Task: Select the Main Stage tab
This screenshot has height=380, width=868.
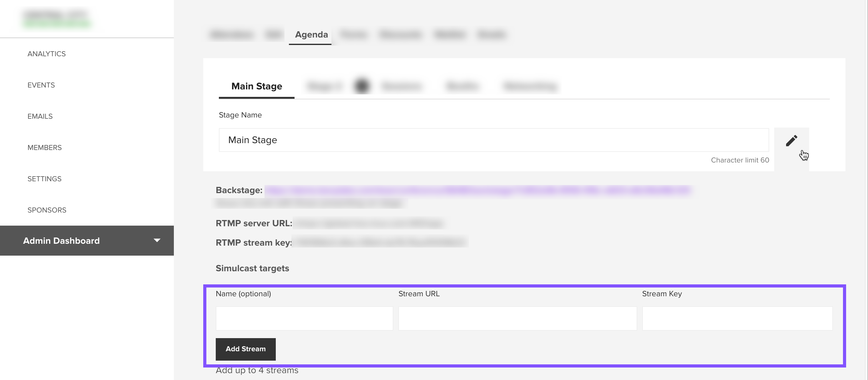Action: pos(256,87)
